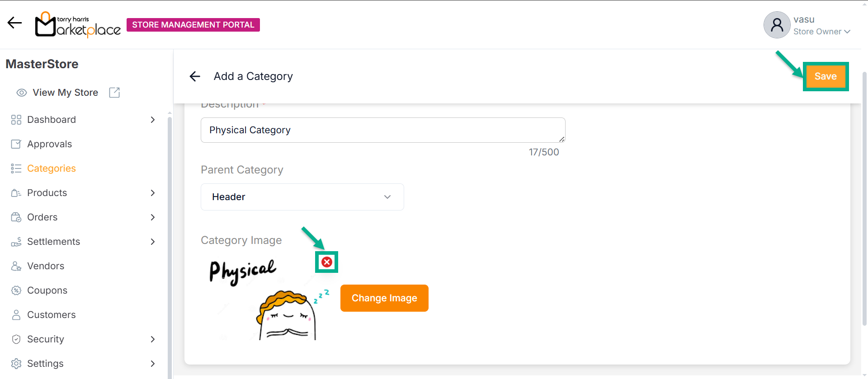Viewport: 868px width, 379px height.
Task: Open the Parent Category dropdown
Action: pos(302,197)
